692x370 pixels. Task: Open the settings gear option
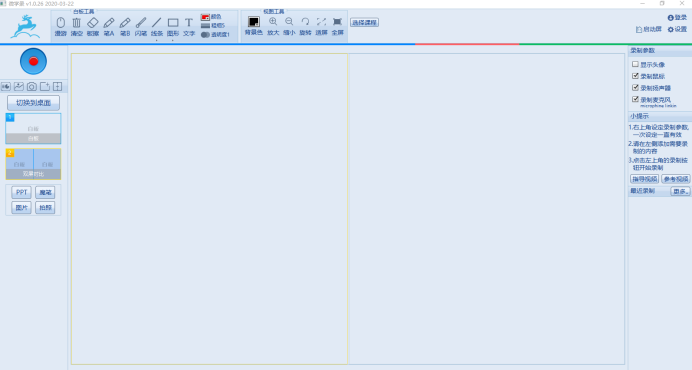[x=677, y=29]
